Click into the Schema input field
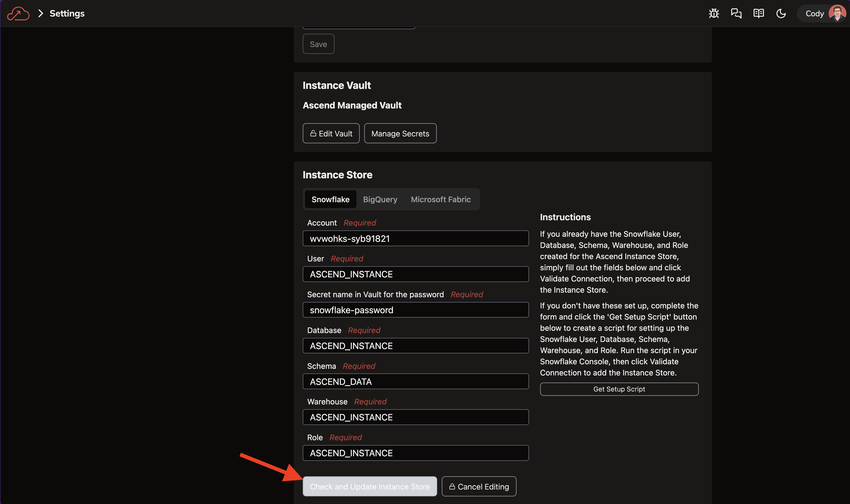Screen dimensions: 850x504 click(415, 381)
